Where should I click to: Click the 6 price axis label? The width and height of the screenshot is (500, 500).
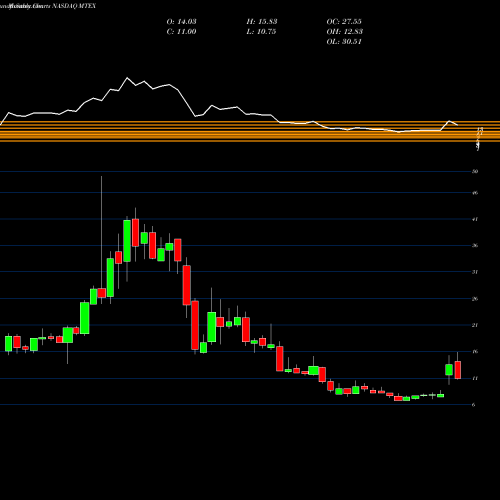click(x=474, y=405)
